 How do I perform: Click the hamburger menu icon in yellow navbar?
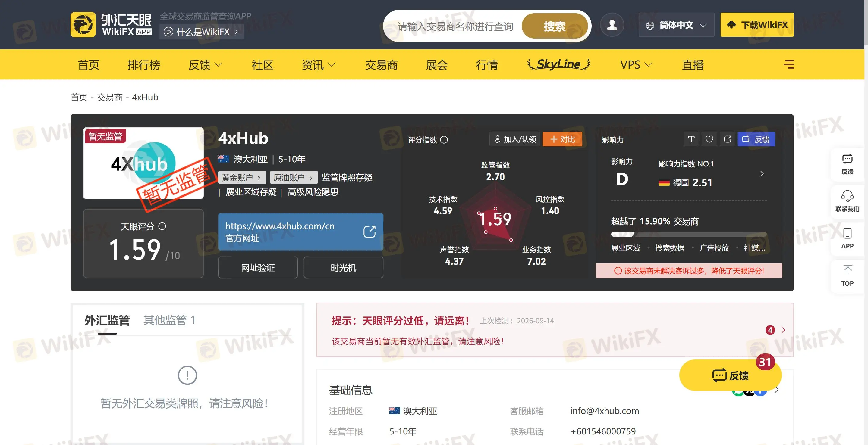click(788, 64)
